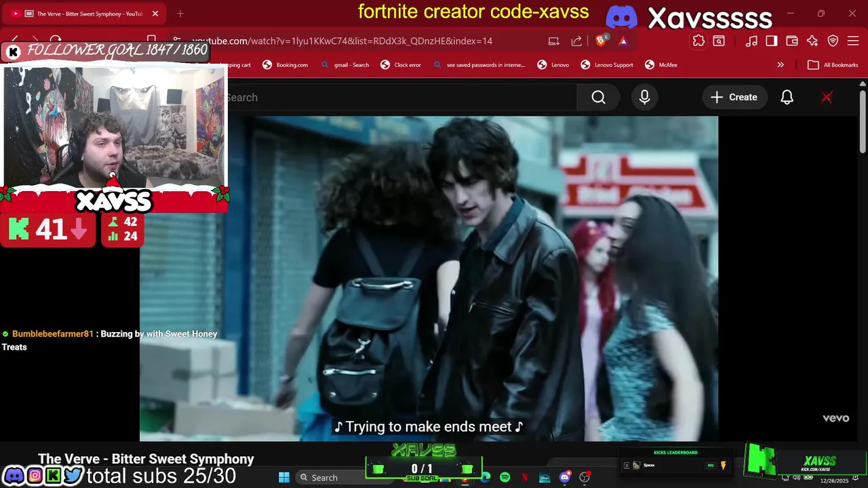
Task: Open the McAfee bookmark
Action: [661, 65]
